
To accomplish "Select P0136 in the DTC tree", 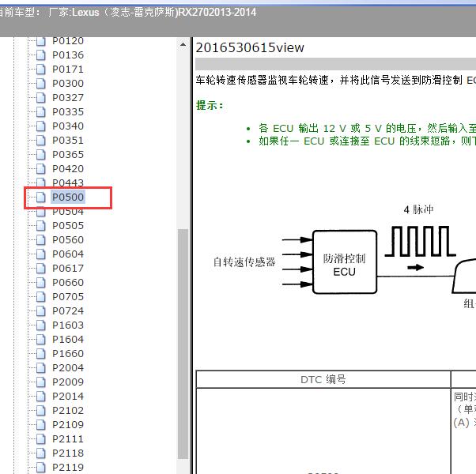I will [68, 55].
